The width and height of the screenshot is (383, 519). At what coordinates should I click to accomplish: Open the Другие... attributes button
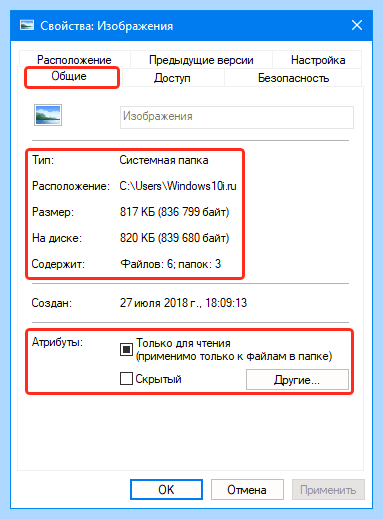click(x=297, y=379)
